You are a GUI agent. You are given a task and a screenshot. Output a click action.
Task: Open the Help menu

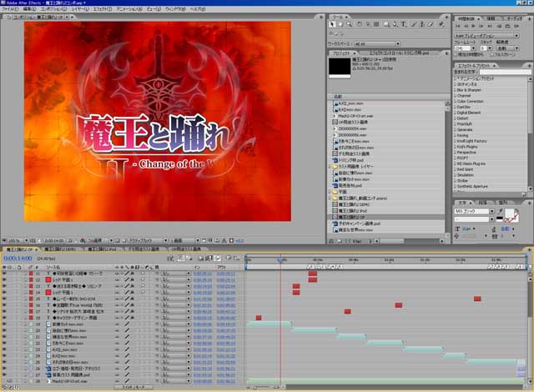click(198, 9)
